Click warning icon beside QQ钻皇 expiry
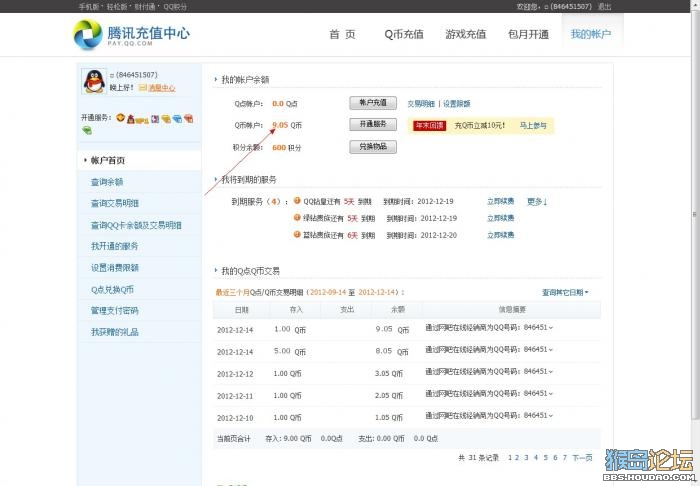 (297, 201)
